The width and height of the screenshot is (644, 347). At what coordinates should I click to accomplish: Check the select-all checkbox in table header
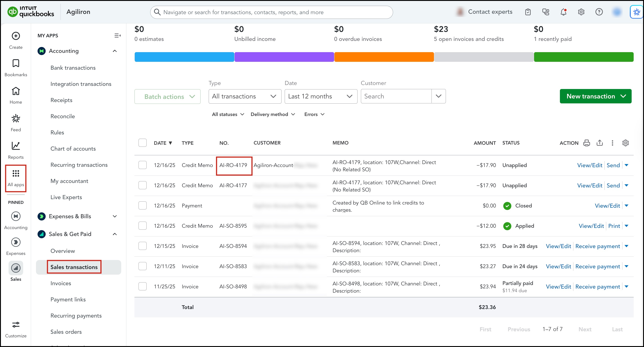(x=143, y=143)
